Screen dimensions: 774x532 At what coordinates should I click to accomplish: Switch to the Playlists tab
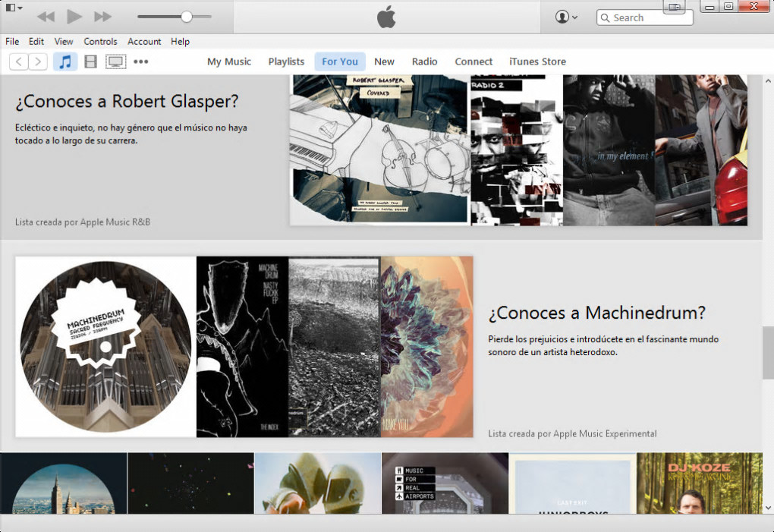coord(286,61)
